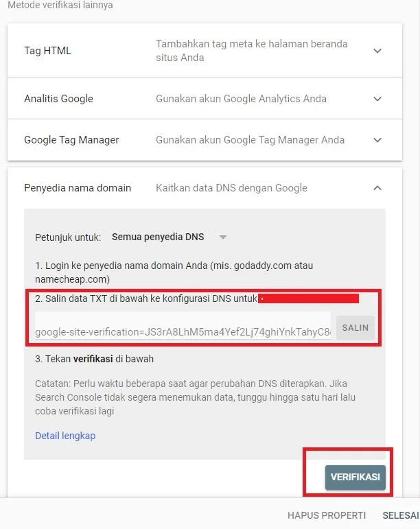
Task: Click the SELESAI button
Action: pyautogui.click(x=400, y=515)
